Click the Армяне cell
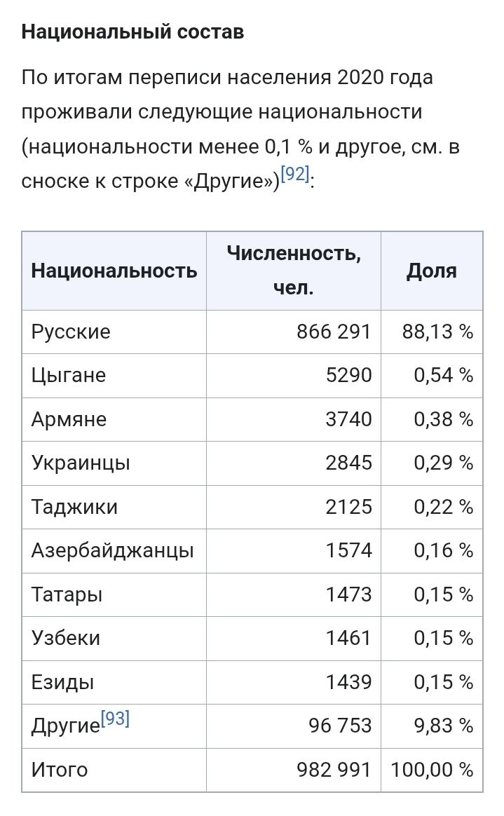The width and height of the screenshot is (504, 816). (x=69, y=419)
